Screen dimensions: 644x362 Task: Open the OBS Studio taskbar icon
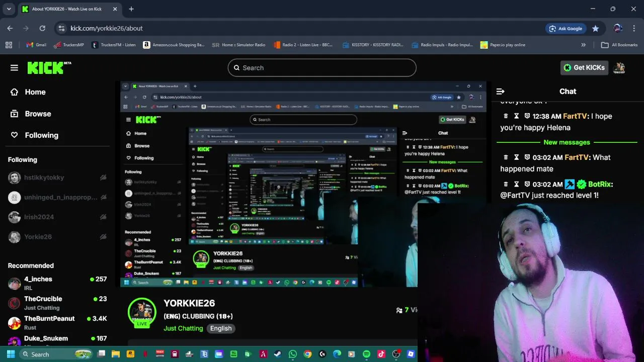coord(396,354)
